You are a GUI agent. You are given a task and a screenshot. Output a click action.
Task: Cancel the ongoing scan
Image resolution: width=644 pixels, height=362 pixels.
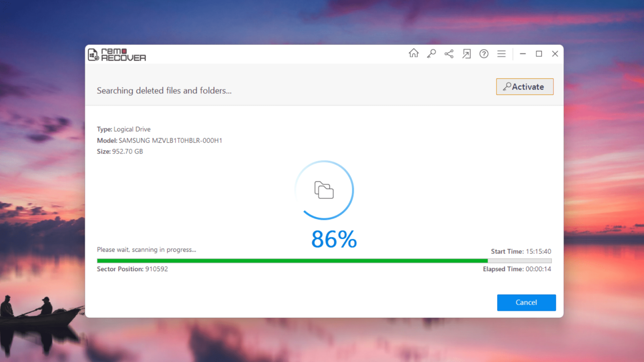pos(526,302)
